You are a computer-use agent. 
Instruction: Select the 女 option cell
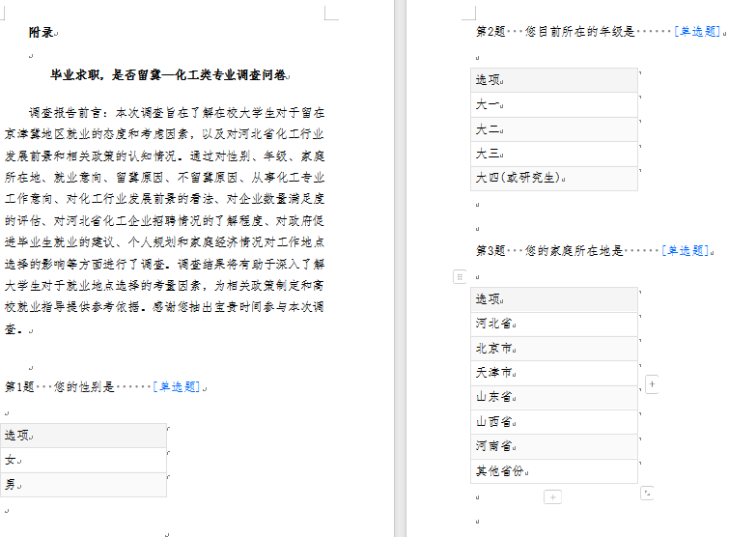84,460
